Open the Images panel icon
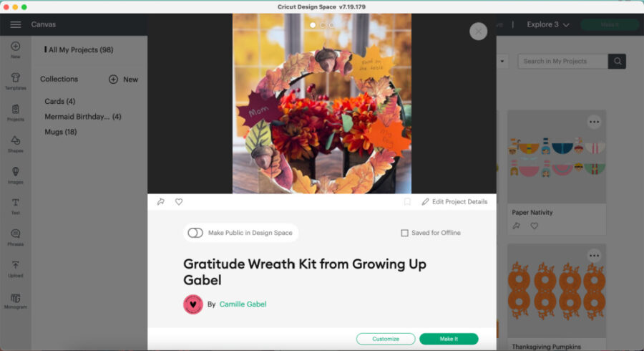Viewport: 644px width, 351px height. 16,175
